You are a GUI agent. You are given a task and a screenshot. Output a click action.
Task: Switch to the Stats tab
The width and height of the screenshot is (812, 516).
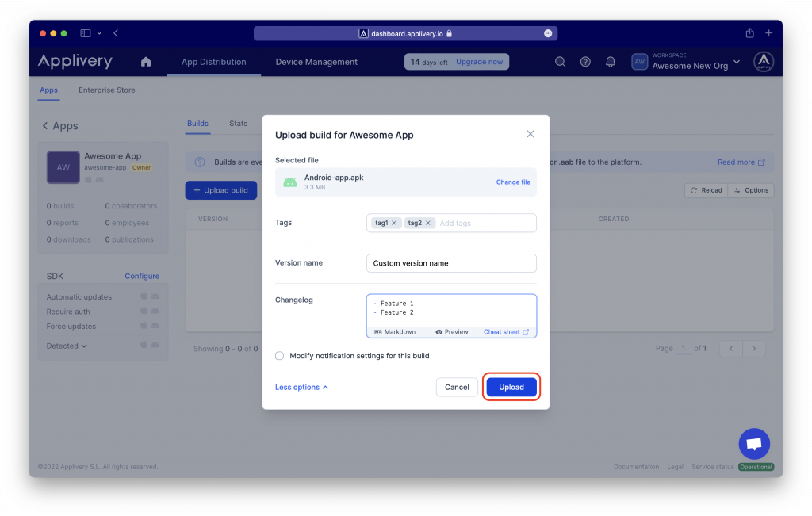[x=238, y=124]
